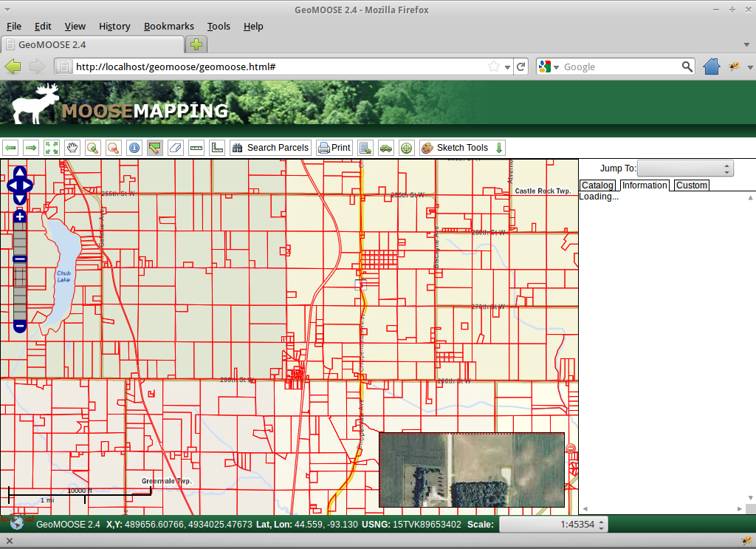The height and width of the screenshot is (549, 756).
Task: Toggle the Select Features tool
Action: [x=155, y=148]
